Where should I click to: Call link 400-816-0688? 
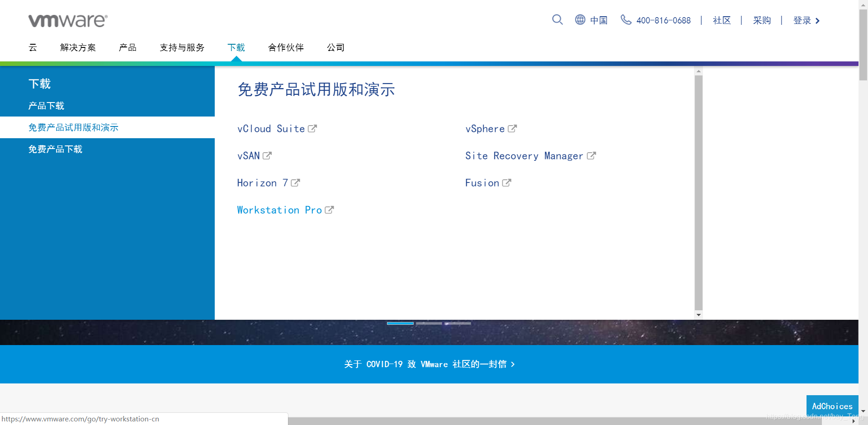(x=663, y=20)
